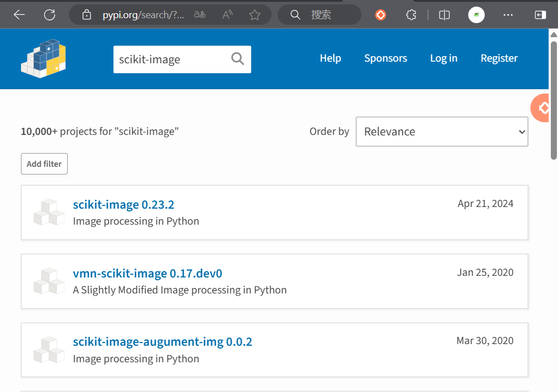Open browser extensions puzzle icon
558x392 pixels.
click(411, 15)
